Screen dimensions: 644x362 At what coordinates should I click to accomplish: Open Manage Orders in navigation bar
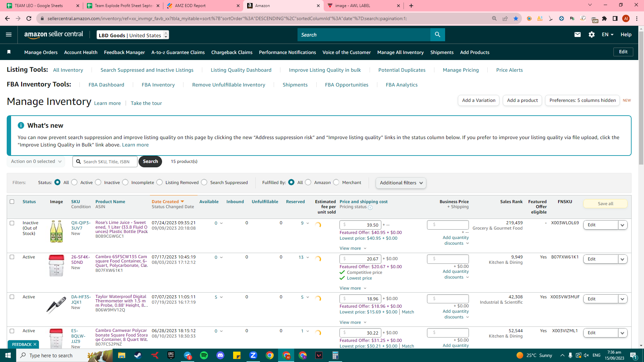(41, 52)
